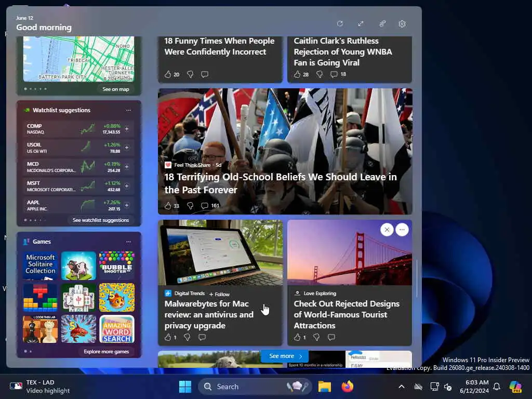The image size is (532, 399).
Task: Add MCD McDonald's to watchlist
Action: click(x=127, y=167)
